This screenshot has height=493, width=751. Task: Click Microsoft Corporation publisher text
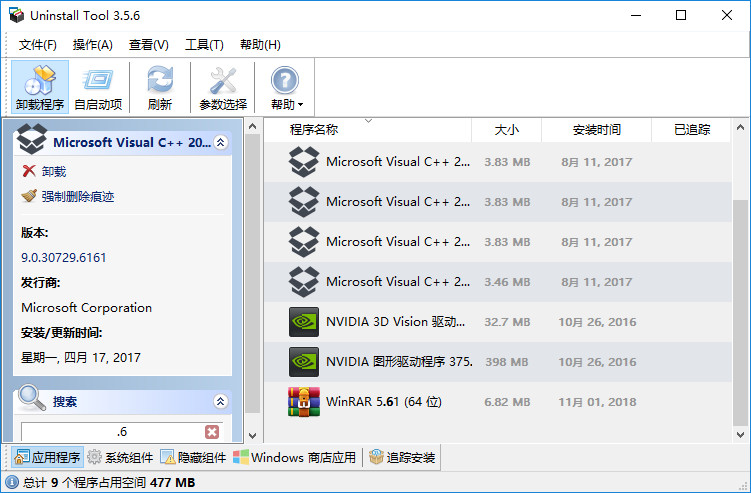[x=87, y=308]
